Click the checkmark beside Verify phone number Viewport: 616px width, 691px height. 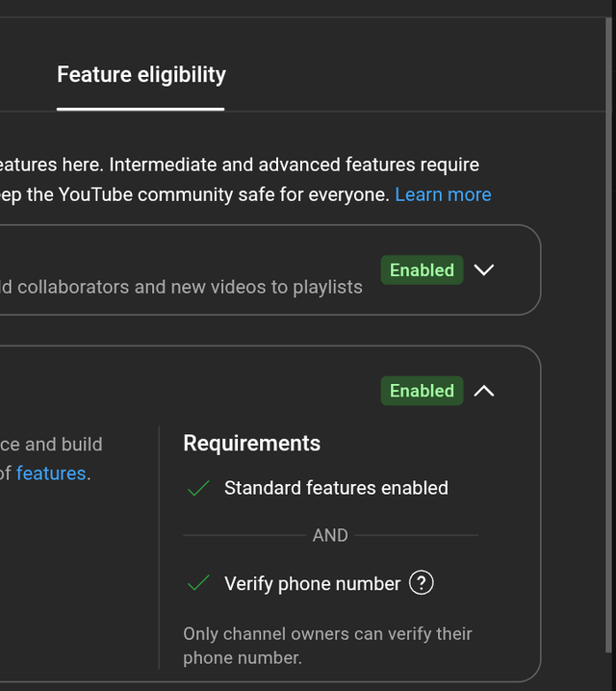tap(198, 584)
